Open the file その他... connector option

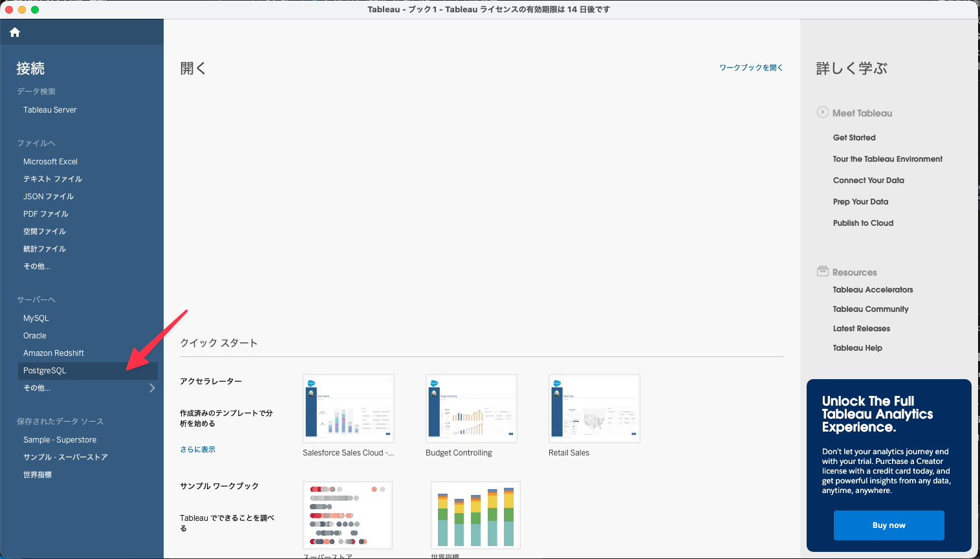click(37, 267)
